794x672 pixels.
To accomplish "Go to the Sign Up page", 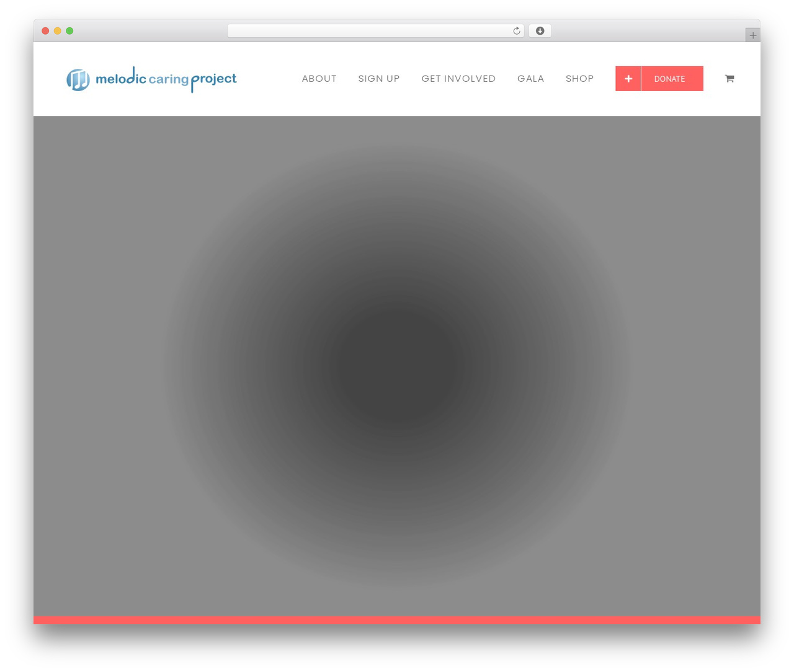I will click(x=379, y=79).
